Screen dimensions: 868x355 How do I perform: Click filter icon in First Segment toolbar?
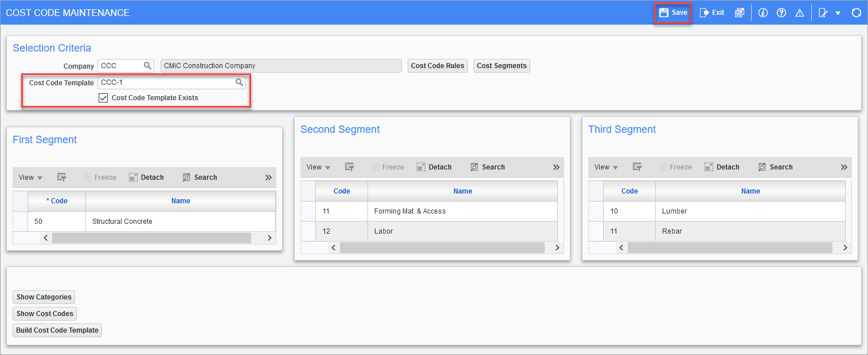pyautogui.click(x=62, y=178)
